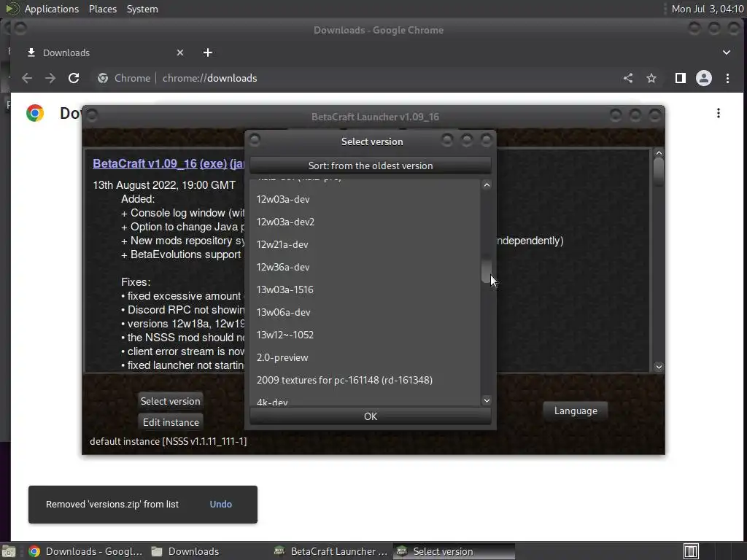
Task: Open Chrome side panel icon
Action: coord(681,78)
